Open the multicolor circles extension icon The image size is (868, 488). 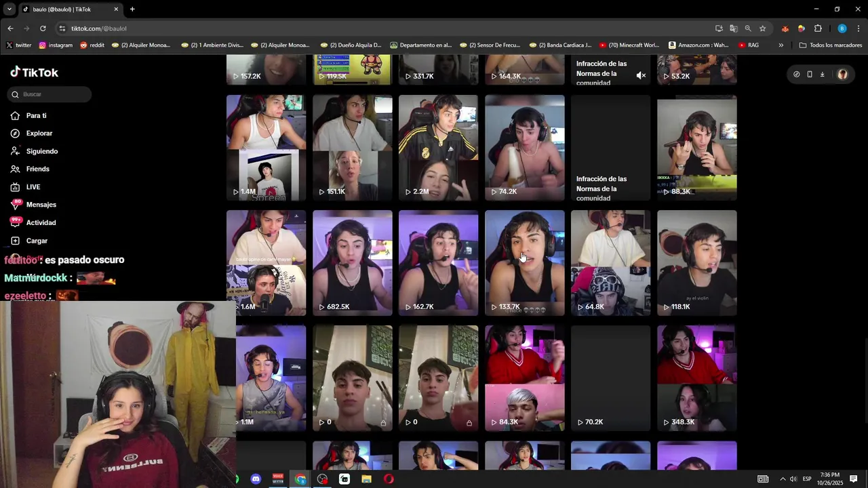tap(801, 28)
